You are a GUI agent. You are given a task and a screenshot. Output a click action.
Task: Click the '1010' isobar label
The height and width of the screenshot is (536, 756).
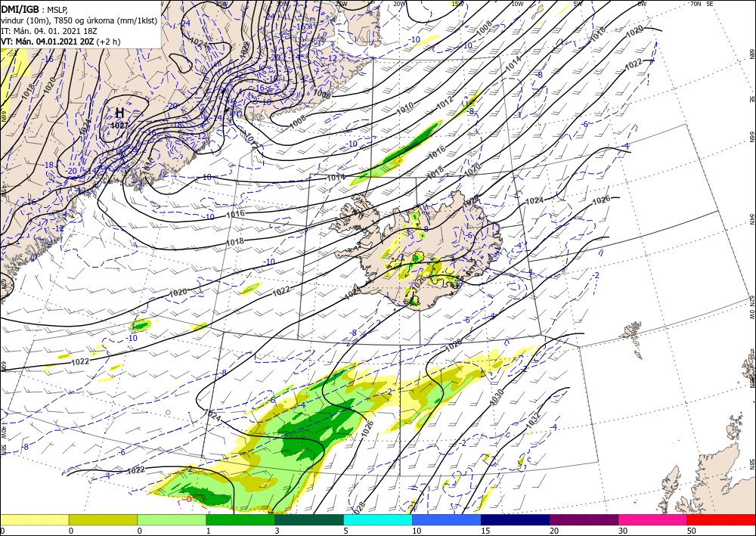(405, 108)
